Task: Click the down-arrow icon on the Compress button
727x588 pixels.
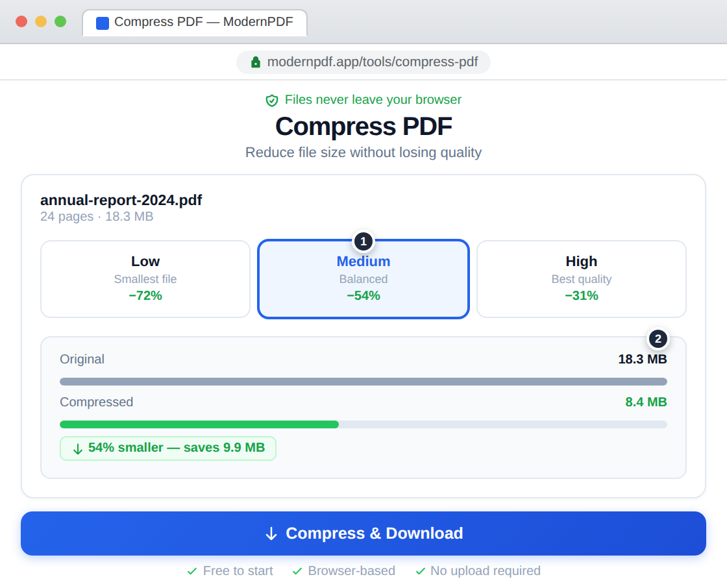Action: coord(271,533)
